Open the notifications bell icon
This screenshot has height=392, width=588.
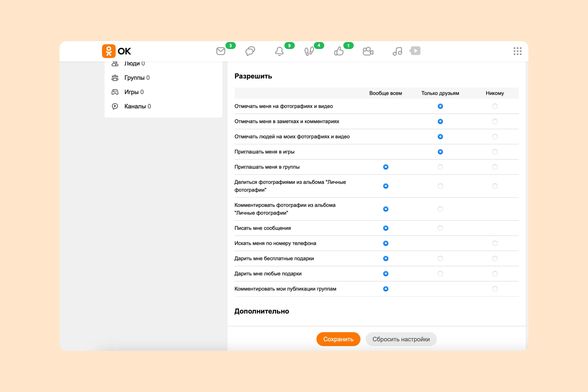pyautogui.click(x=279, y=51)
